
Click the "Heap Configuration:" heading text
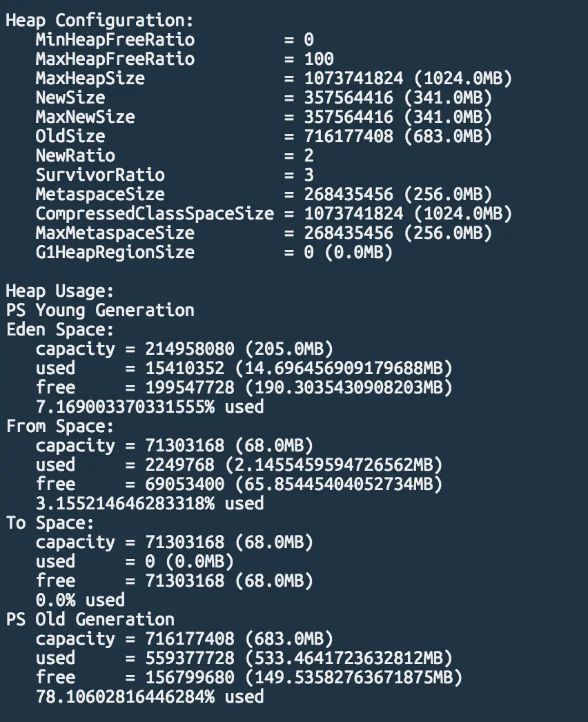[100, 20]
